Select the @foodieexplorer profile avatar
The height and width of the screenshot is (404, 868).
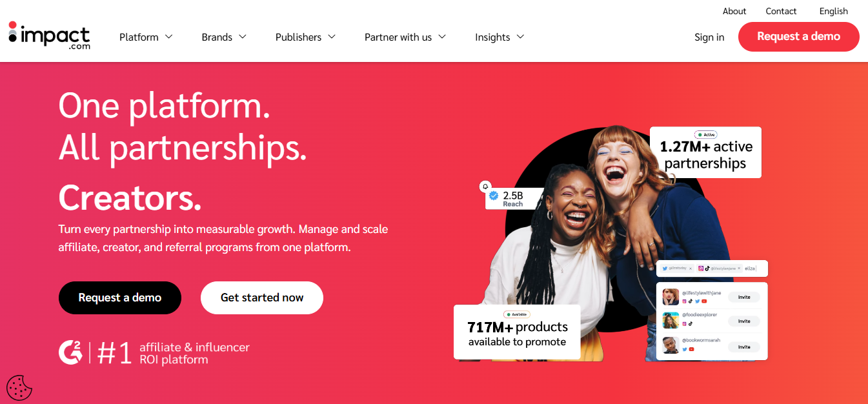(671, 321)
